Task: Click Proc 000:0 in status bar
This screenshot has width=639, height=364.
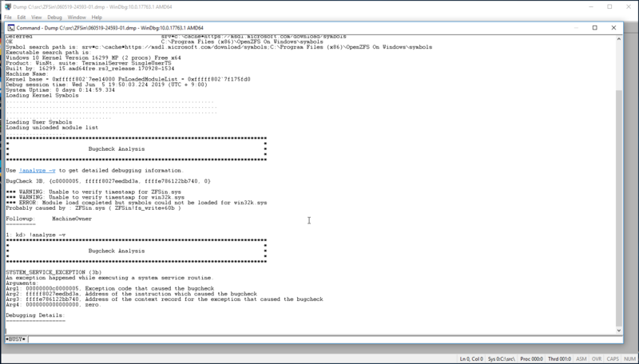Action: point(531,359)
